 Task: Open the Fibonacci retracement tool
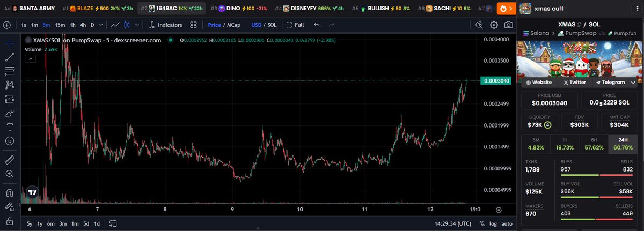tap(9, 71)
